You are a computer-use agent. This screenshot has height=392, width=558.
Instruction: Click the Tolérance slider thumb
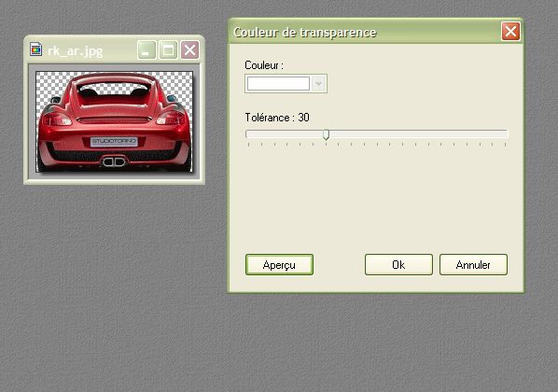326,134
